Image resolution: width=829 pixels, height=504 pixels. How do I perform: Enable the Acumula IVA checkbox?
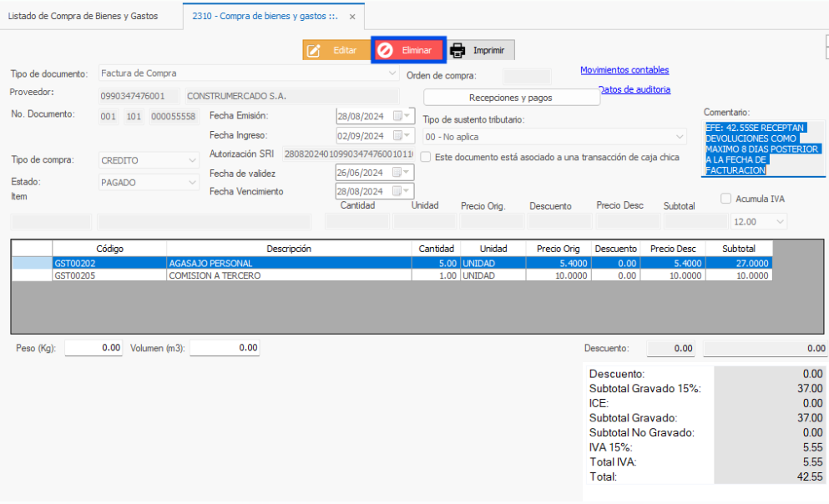click(x=725, y=199)
